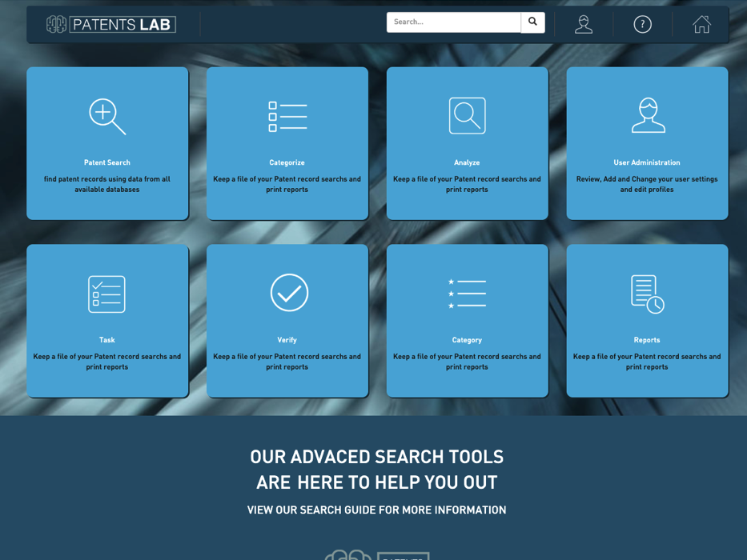Click the user profile icon in header

click(x=584, y=24)
